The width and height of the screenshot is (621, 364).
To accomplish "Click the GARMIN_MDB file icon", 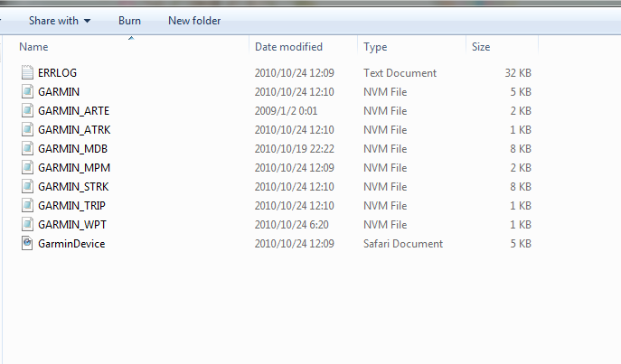I will [x=26, y=148].
